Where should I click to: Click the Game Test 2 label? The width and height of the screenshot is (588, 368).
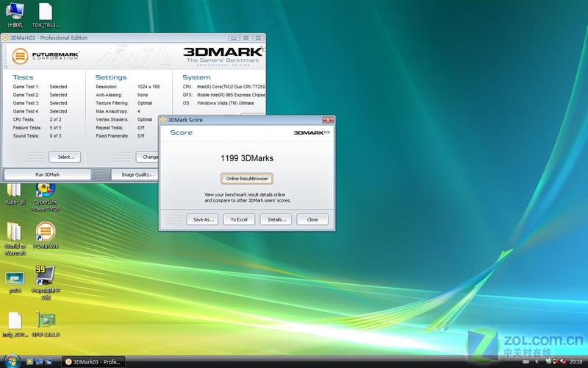click(26, 95)
